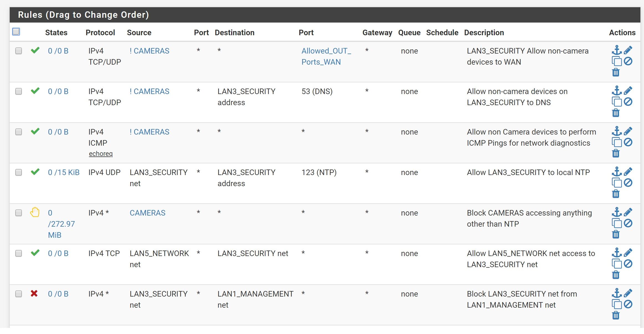Open the !CAMERAS source alias in ICMP rule

pos(149,132)
